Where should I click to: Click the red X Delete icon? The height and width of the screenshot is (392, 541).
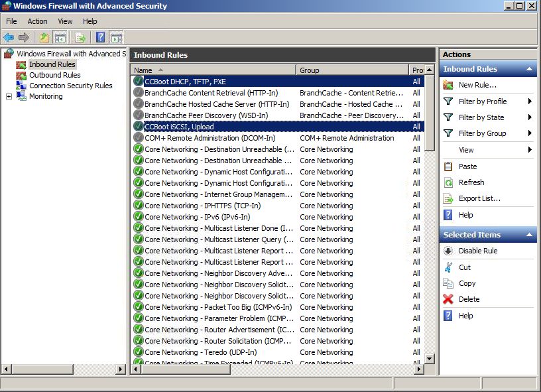click(448, 299)
